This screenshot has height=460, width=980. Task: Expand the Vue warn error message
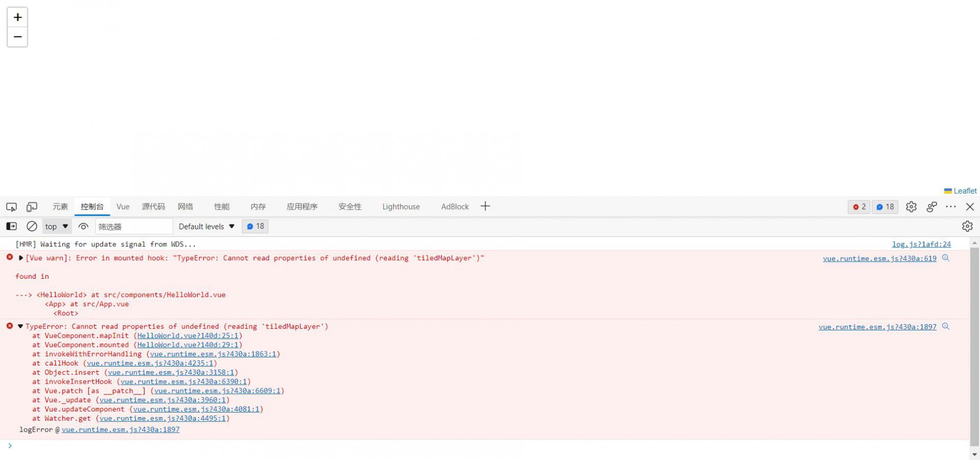21,258
